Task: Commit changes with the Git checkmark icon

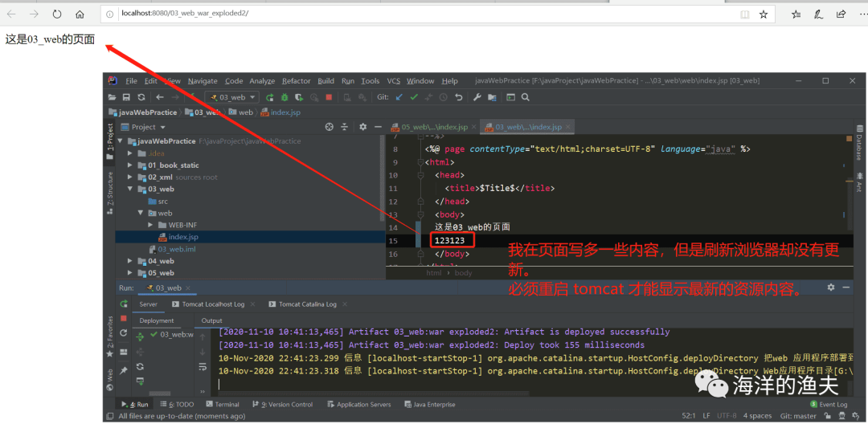Action: [414, 97]
